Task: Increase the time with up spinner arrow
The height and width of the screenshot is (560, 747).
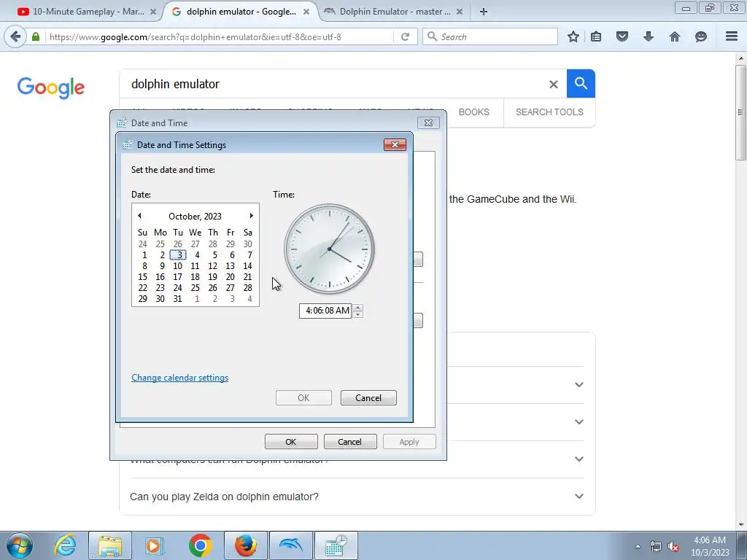Action: click(x=357, y=307)
